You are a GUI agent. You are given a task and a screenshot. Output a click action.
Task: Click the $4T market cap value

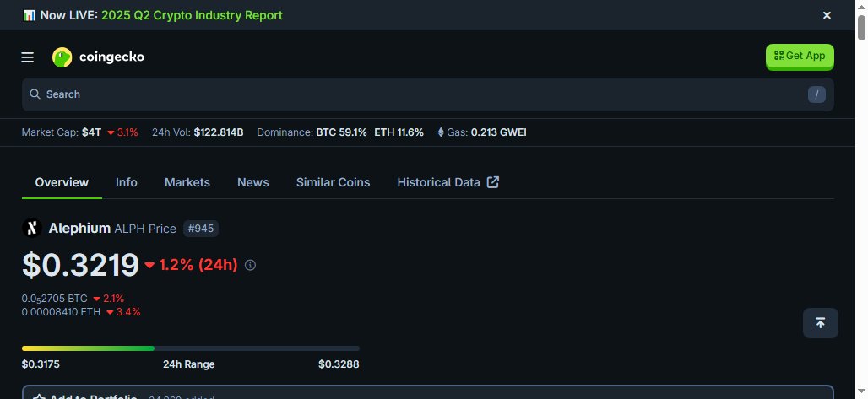point(91,132)
